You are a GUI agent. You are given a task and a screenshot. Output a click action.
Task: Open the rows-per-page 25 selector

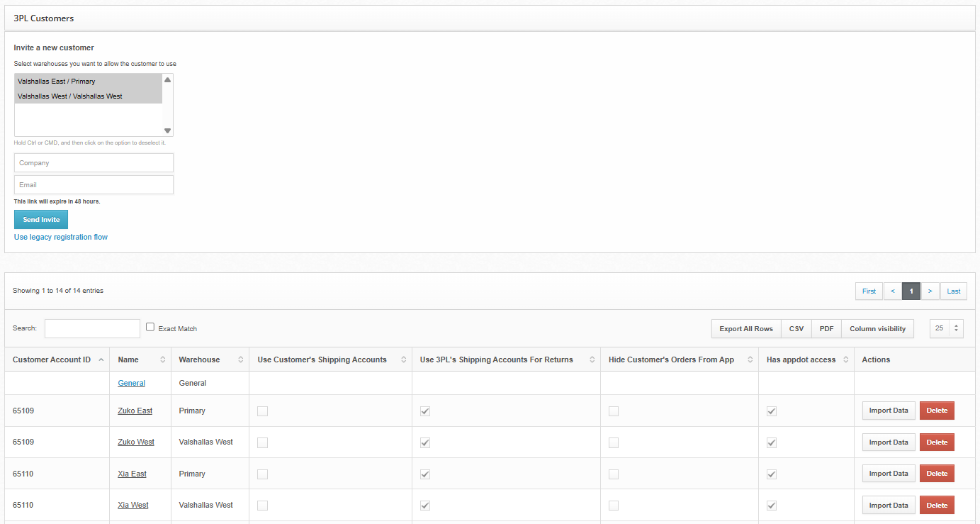pos(946,328)
